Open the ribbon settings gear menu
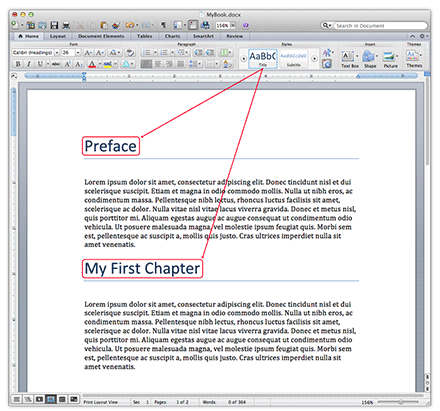440x411 pixels. (423, 36)
